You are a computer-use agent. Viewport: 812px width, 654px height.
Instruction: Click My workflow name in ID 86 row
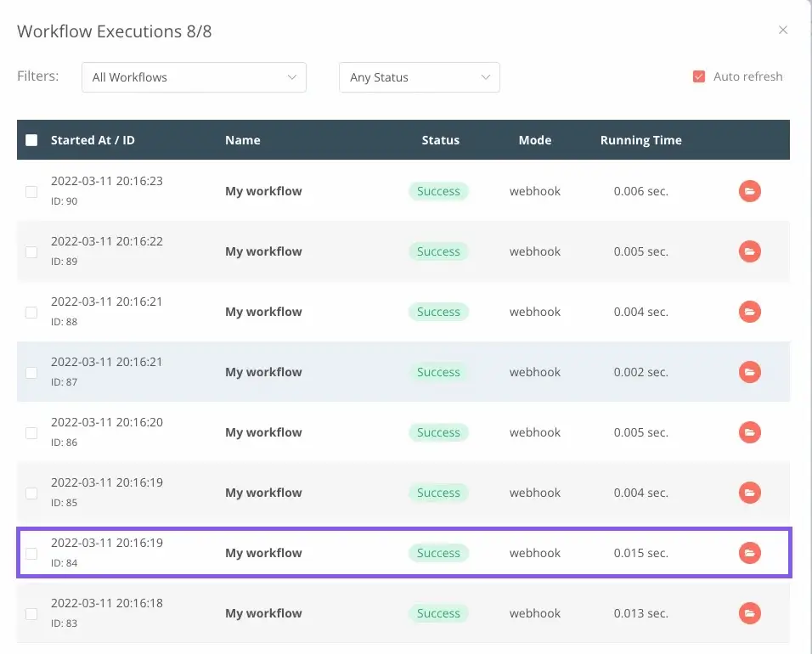coord(263,432)
